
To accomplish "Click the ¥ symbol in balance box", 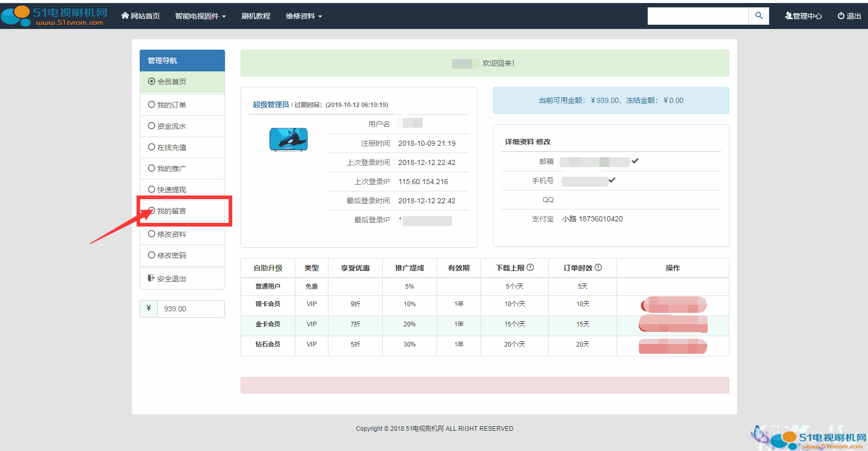I will [x=148, y=308].
